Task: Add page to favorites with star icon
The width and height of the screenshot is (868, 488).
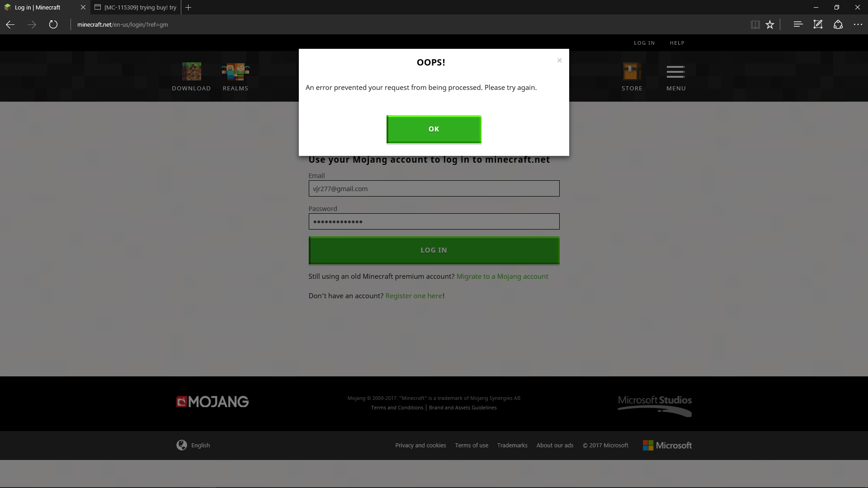Action: coord(770,24)
